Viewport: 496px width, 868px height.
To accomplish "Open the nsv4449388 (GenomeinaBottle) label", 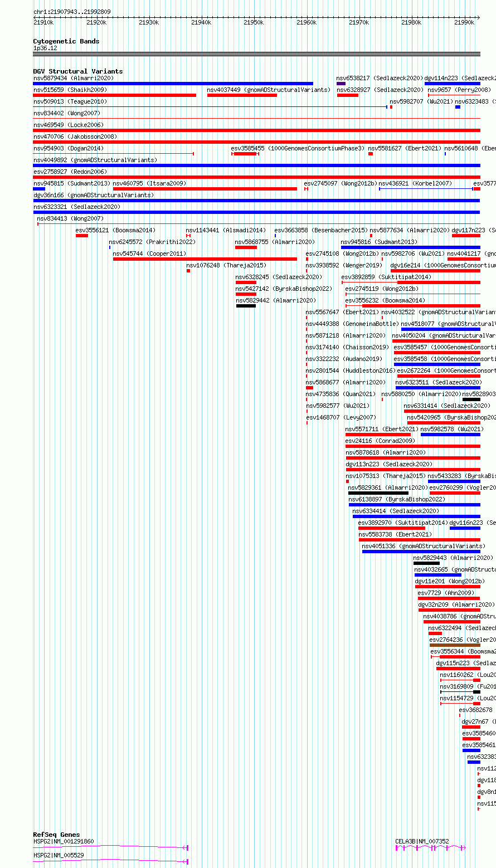I will click(352, 324).
